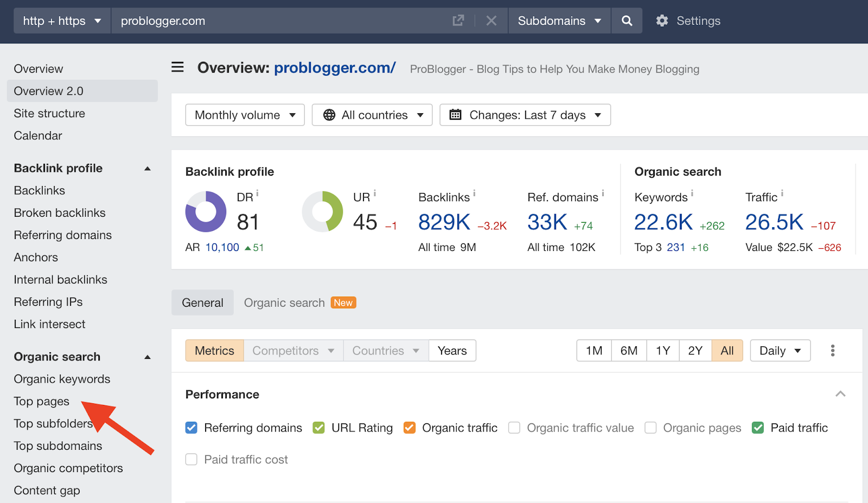Click the Top 3 231 keywords value
The image size is (868, 503).
coord(676,248)
